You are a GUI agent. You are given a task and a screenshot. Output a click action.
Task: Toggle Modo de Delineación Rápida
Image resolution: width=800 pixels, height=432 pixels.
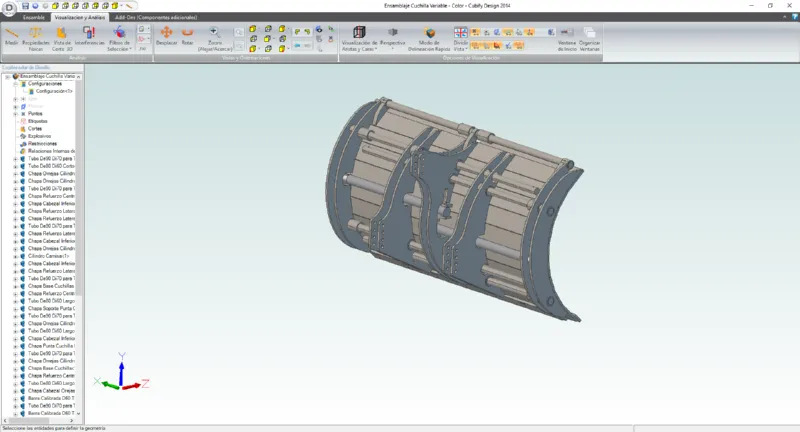click(x=428, y=36)
